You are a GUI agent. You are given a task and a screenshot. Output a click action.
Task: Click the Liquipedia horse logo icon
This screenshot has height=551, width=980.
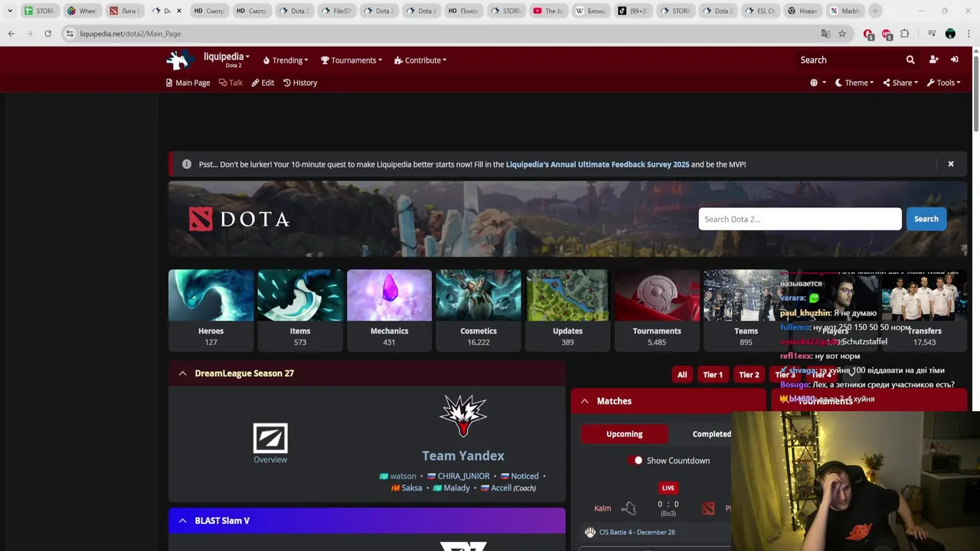pos(178,60)
